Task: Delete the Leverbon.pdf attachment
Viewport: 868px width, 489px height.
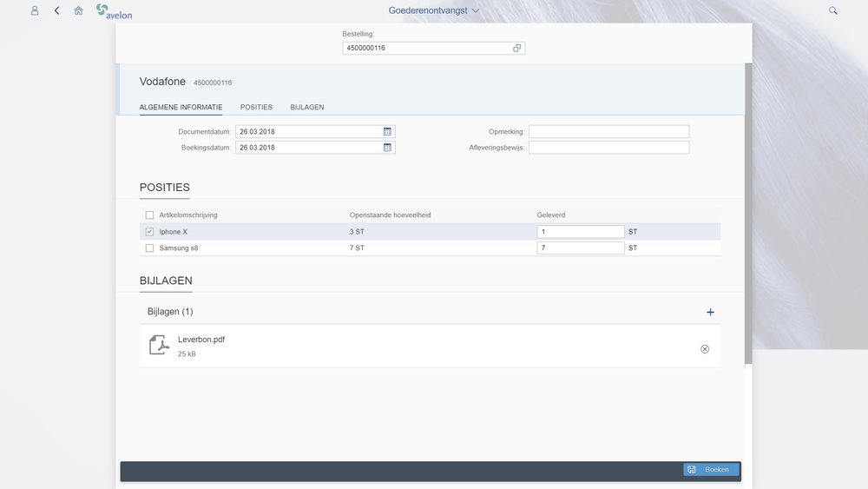Action: pyautogui.click(x=705, y=349)
